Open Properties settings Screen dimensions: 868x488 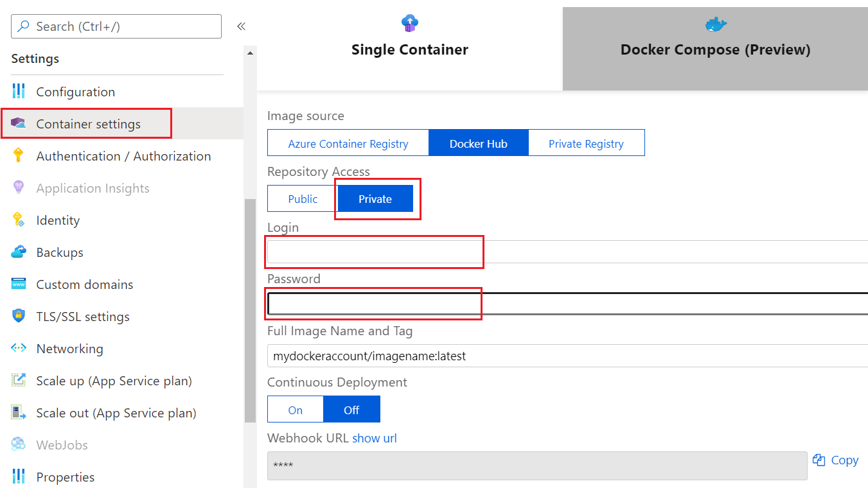[x=66, y=476]
